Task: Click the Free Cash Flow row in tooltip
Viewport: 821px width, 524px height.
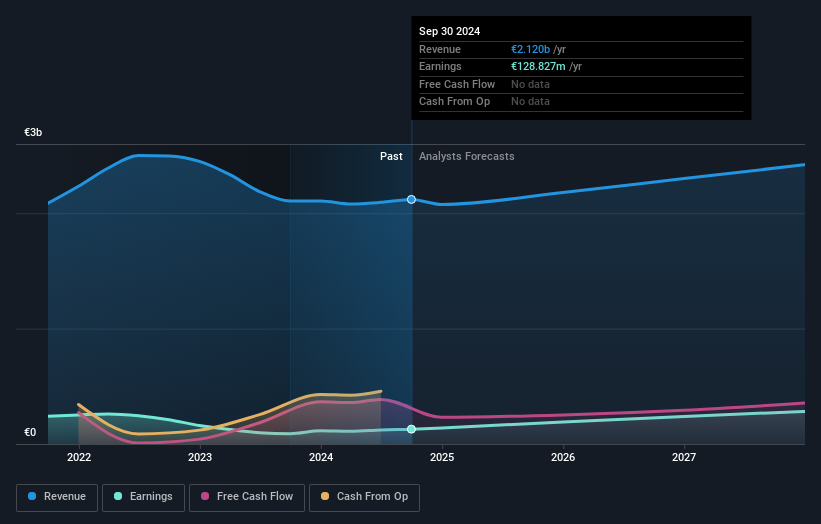Action: pyautogui.click(x=581, y=84)
